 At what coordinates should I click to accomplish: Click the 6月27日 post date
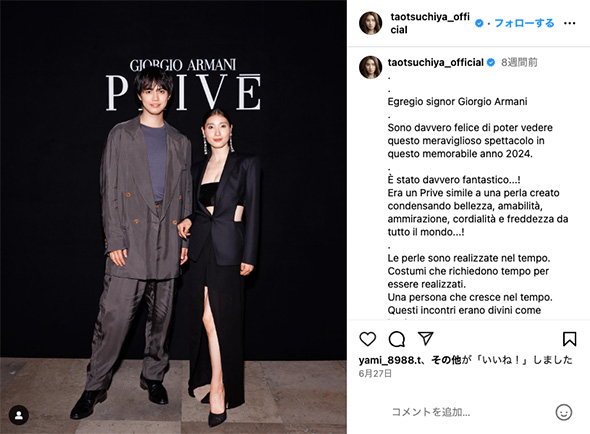tap(375, 373)
